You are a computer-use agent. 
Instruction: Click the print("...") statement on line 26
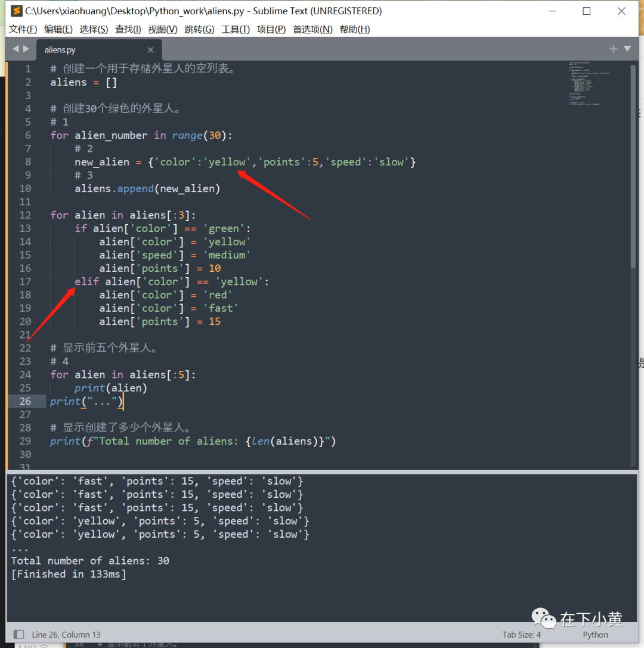click(x=86, y=401)
